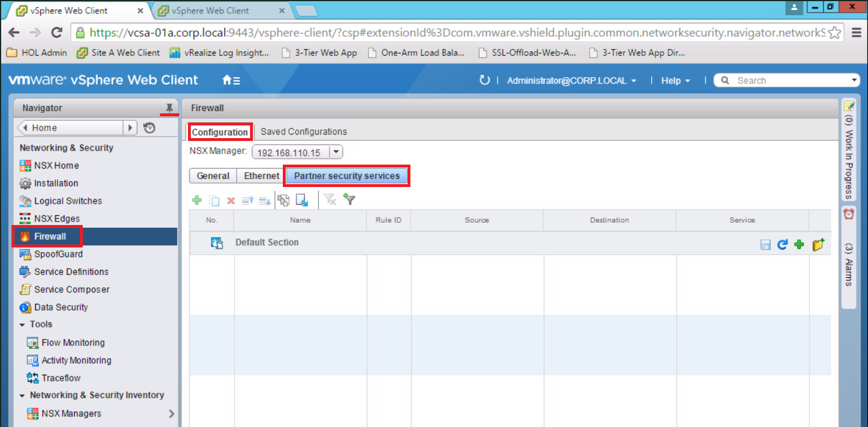This screenshot has width=868, height=427.
Task: Open 3-Tier Web App bookmark
Action: coord(320,52)
